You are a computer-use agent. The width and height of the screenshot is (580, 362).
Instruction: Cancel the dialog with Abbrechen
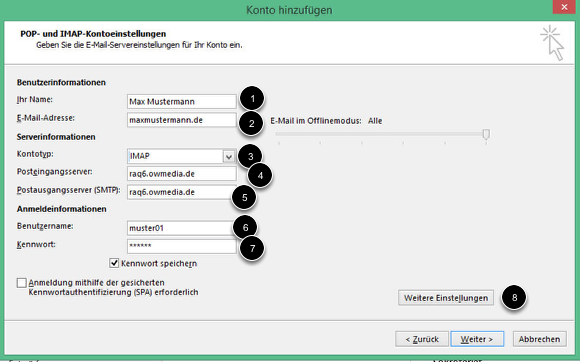click(x=539, y=339)
